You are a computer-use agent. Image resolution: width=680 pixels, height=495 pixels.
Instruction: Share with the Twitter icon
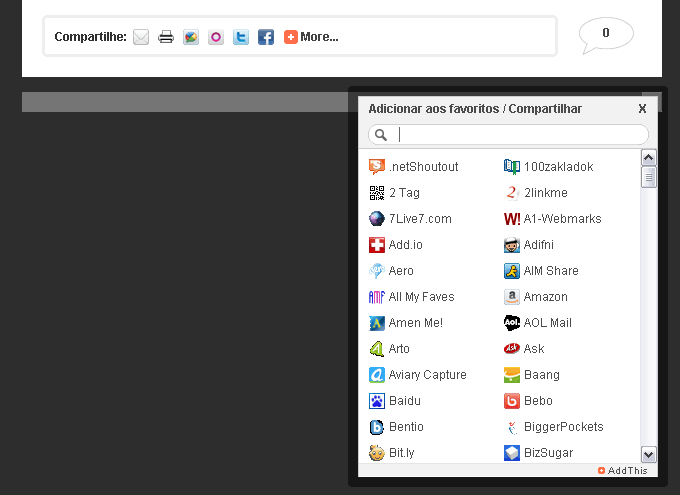click(x=241, y=37)
